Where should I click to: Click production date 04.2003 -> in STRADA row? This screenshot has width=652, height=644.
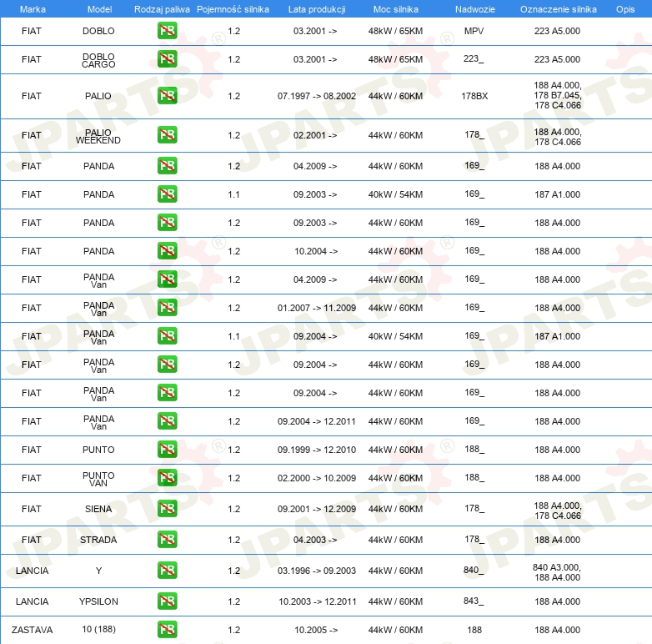[x=315, y=540]
